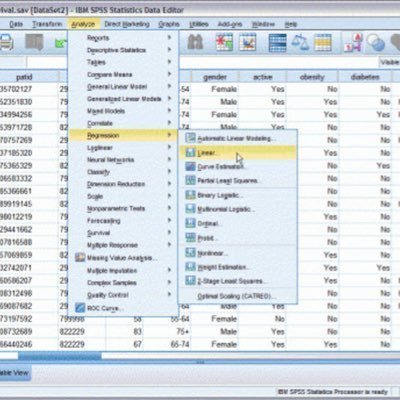The image size is (400, 400).
Task: Select Mixed Models menu entry
Action: pos(123,111)
